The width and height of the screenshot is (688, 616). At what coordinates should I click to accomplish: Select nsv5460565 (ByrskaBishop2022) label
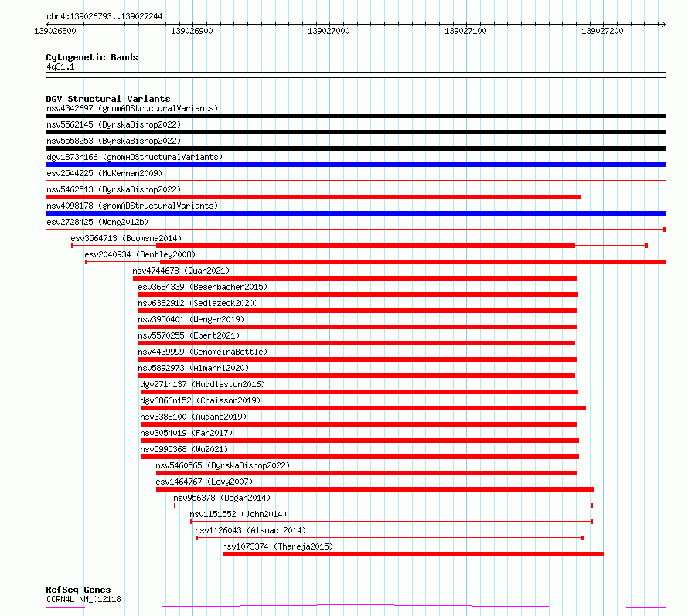223,465
